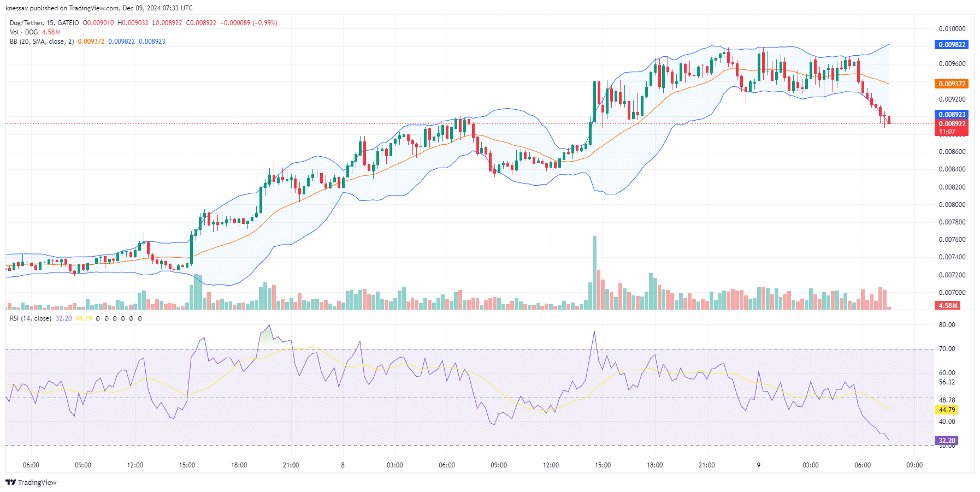980x492 pixels.
Task: Click the 80.00 RSI axis label
Action: tap(947, 325)
